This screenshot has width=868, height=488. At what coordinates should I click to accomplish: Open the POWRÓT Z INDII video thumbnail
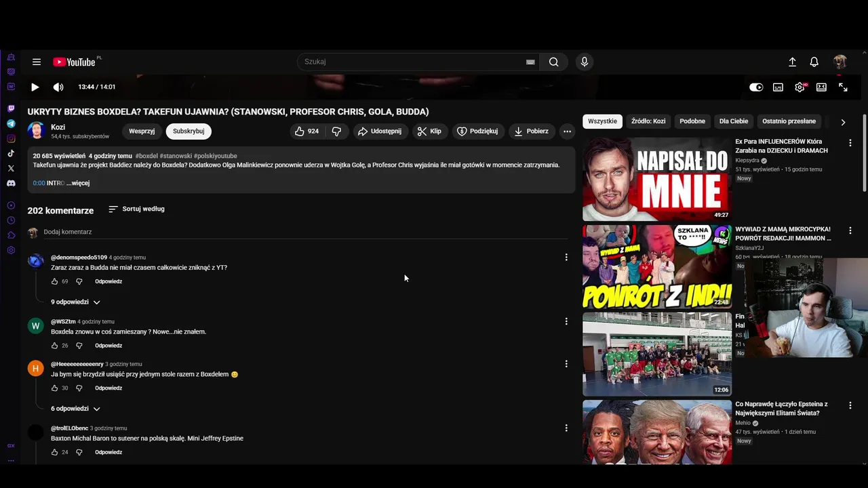657,266
